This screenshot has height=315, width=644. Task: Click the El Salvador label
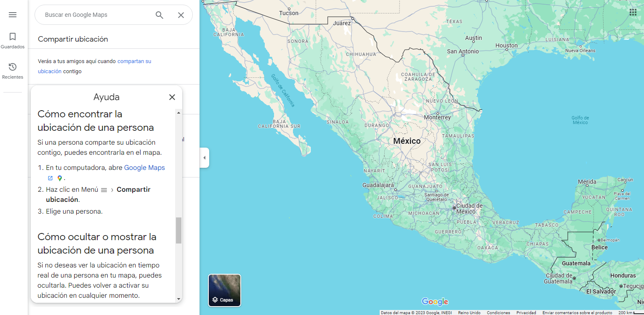[601, 291]
